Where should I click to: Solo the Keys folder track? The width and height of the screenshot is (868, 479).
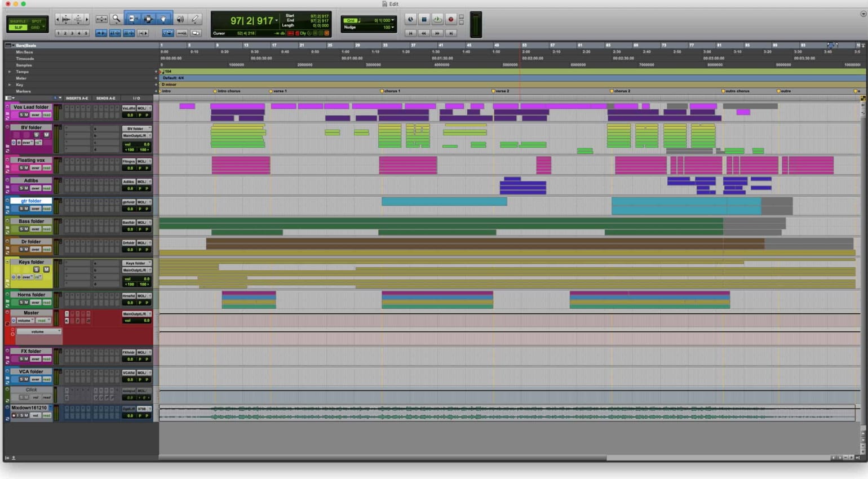click(x=37, y=269)
